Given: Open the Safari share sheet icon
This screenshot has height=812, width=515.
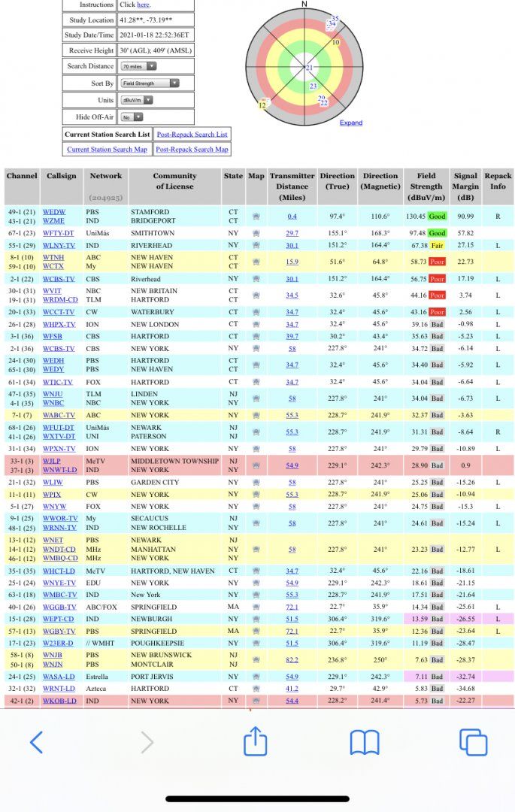Looking at the screenshot, I should coord(255,741).
